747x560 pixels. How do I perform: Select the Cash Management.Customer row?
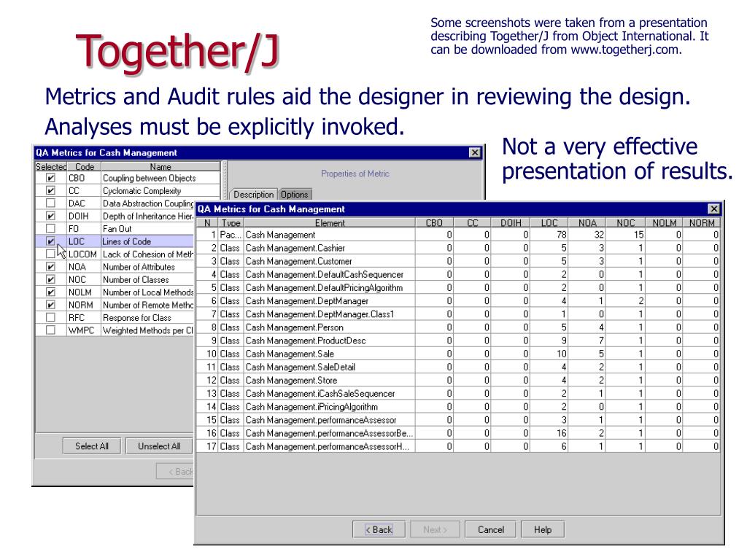click(x=458, y=262)
